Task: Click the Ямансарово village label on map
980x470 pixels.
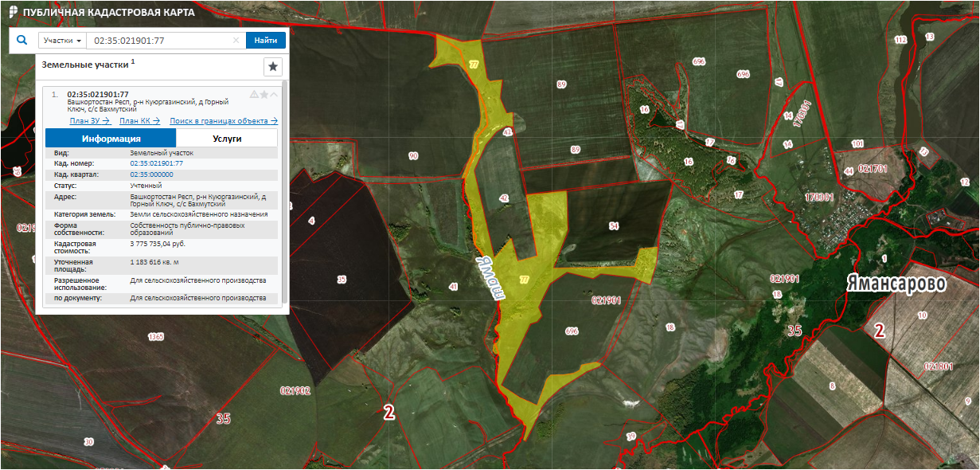Action: (895, 284)
